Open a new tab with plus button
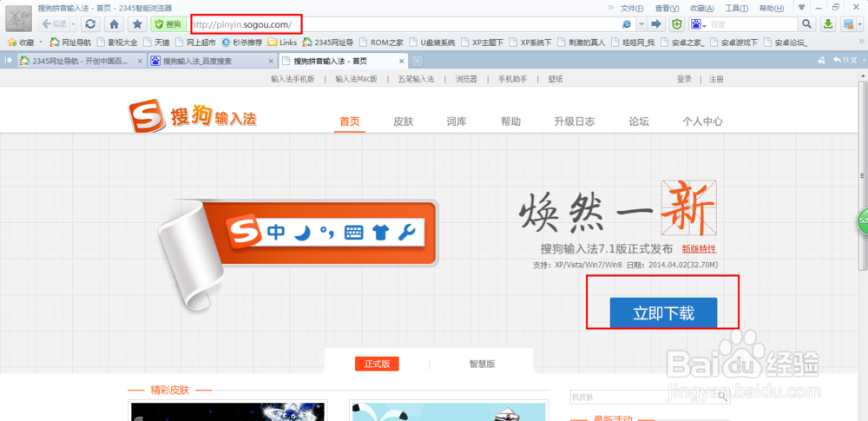 418,61
